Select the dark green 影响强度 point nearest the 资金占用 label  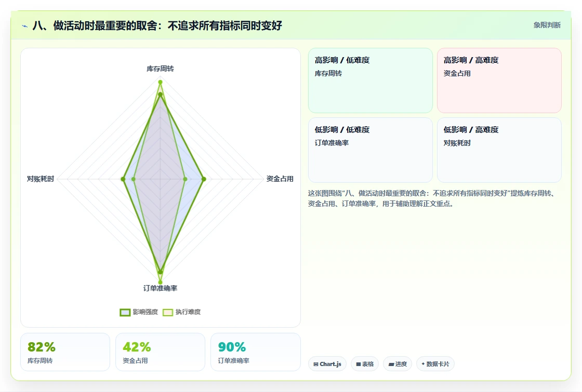coord(203,179)
